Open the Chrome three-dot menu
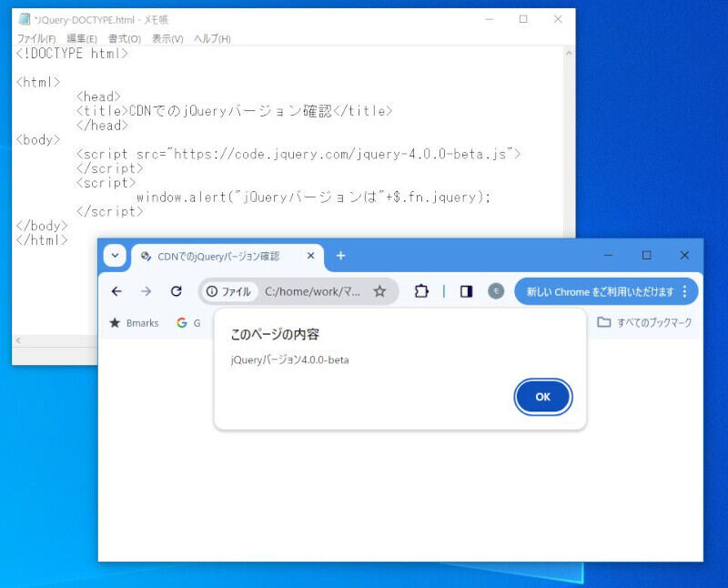728x588 pixels. tap(685, 291)
